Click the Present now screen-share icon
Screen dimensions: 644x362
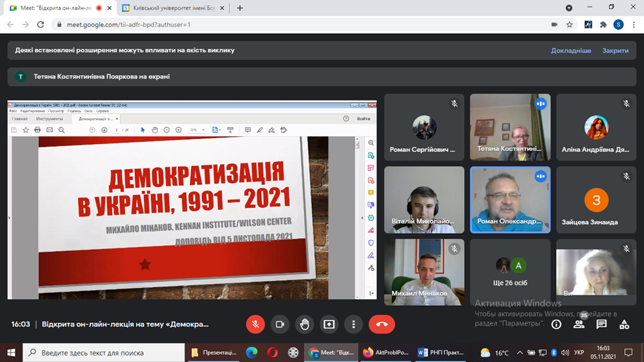tap(329, 324)
